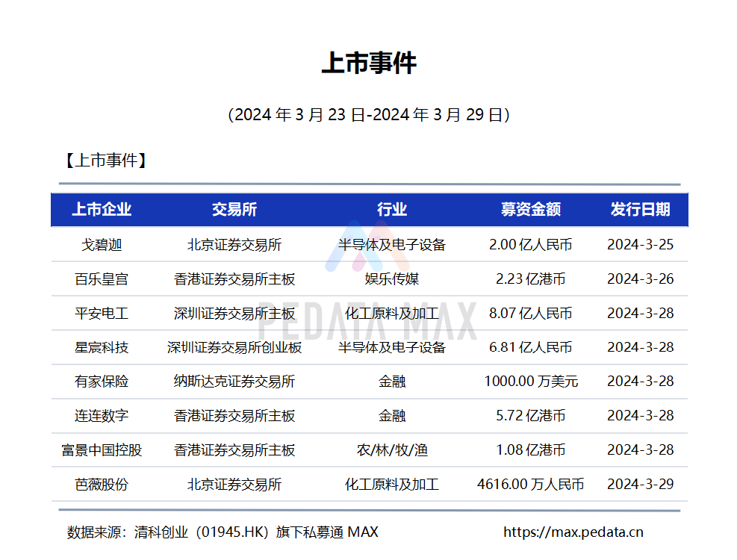Select company name 星宸科技
This screenshot has height=560, width=737.
(x=102, y=347)
